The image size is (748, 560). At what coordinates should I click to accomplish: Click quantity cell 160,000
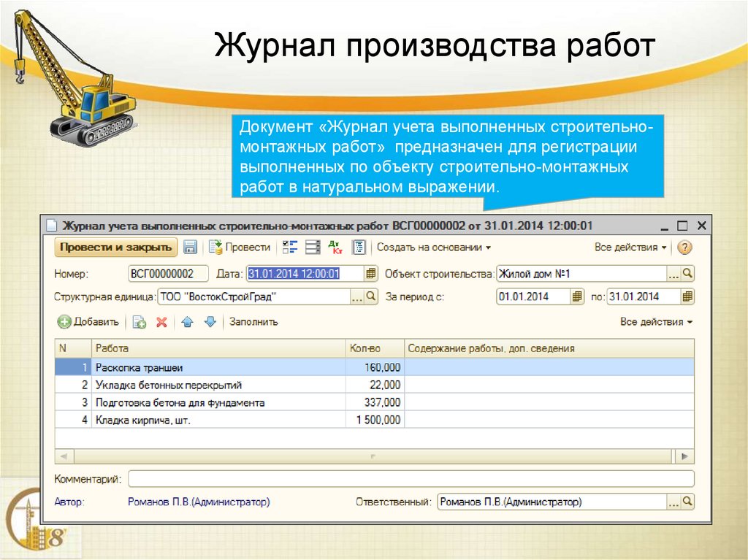tap(375, 367)
